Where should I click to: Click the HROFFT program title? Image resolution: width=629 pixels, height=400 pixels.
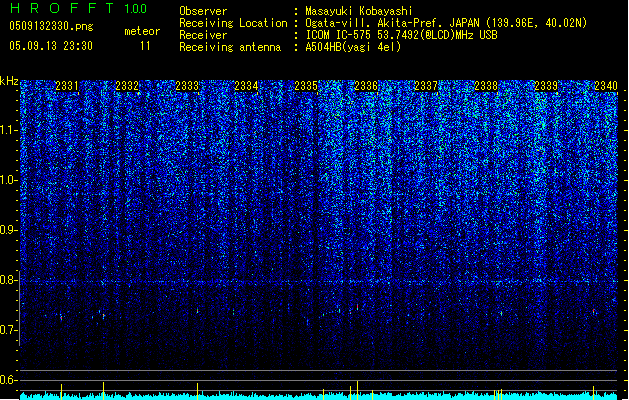[x=62, y=8]
